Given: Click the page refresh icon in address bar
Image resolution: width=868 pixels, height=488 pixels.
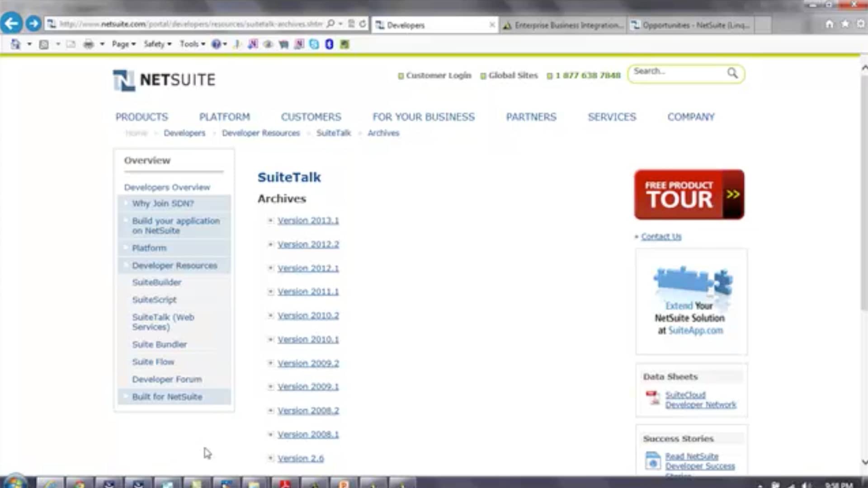Looking at the screenshot, I should click(x=363, y=24).
